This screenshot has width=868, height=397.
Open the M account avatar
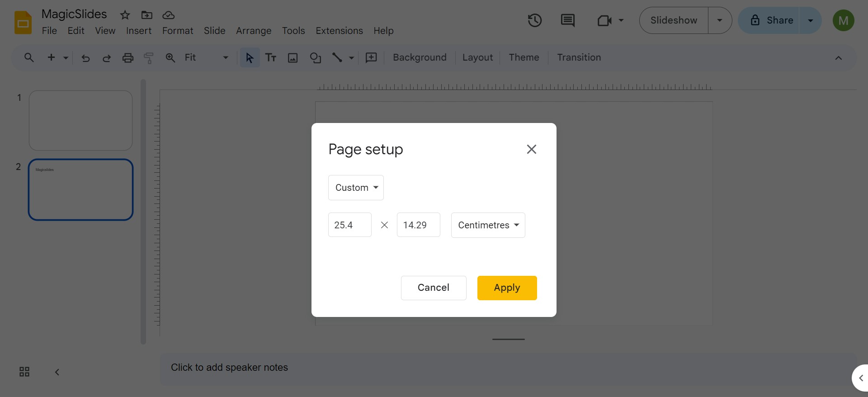(843, 20)
